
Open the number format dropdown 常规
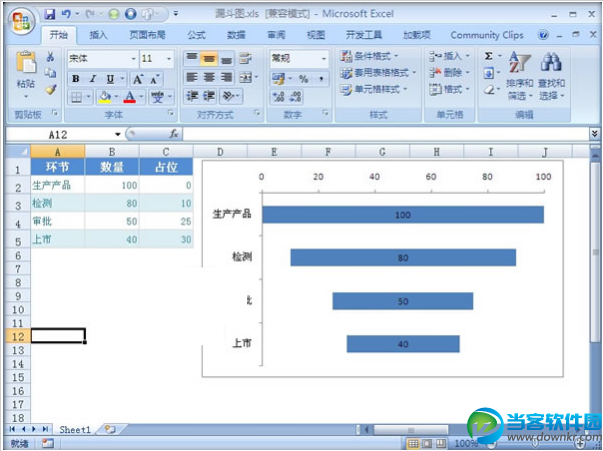(324, 59)
